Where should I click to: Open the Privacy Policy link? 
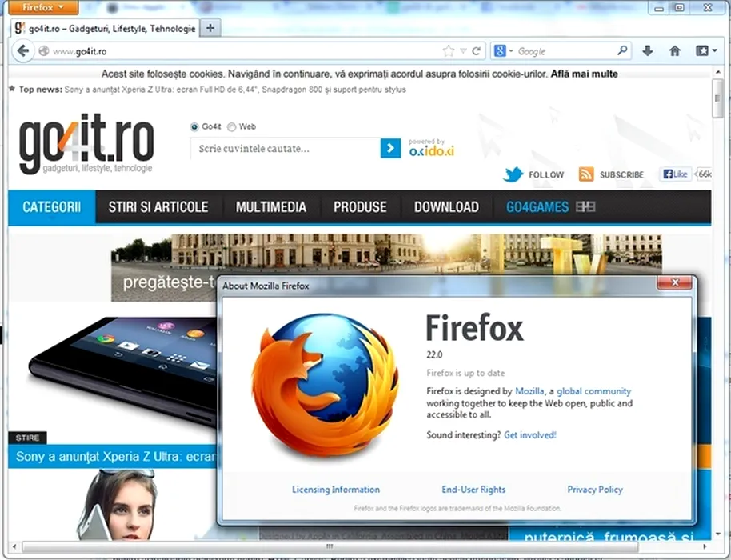pos(595,490)
